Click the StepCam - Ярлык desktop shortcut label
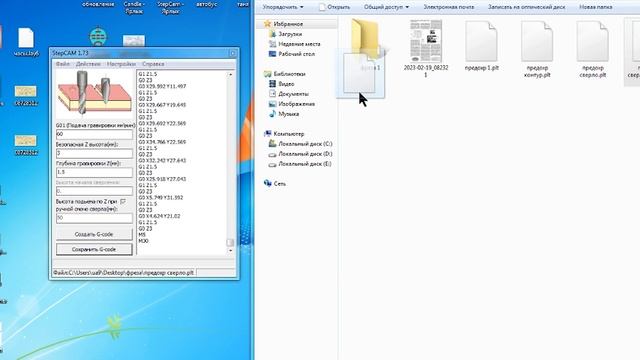The height and width of the screenshot is (360, 640). pyautogui.click(x=170, y=8)
